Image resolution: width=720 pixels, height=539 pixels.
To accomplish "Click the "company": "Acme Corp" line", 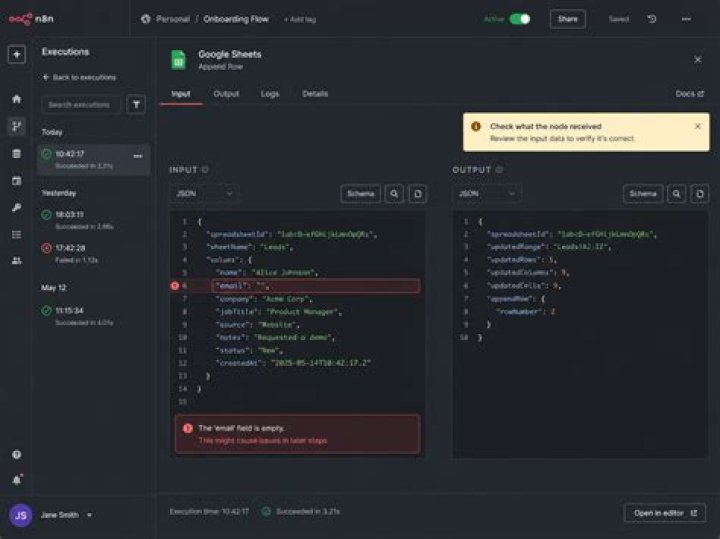I will [264, 299].
